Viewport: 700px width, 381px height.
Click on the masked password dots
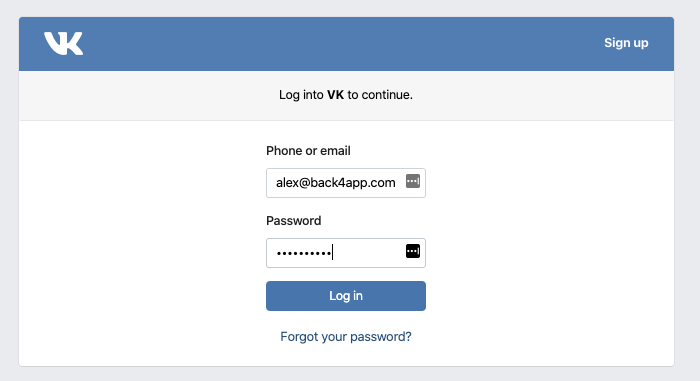(x=304, y=253)
